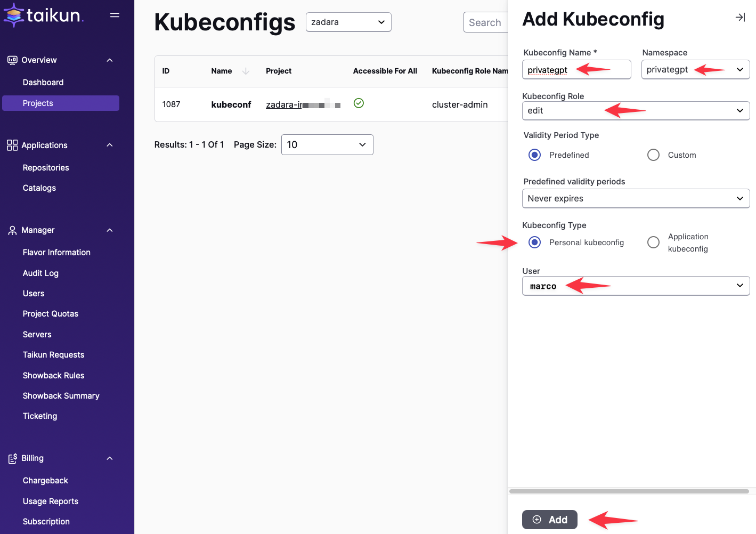Click the Name column sort arrow

(246, 71)
